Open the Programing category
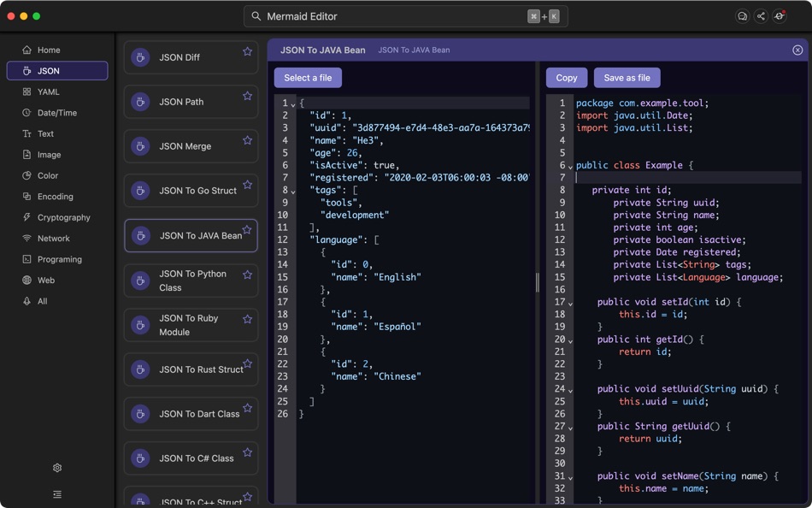Image resolution: width=812 pixels, height=508 pixels. coord(57,259)
